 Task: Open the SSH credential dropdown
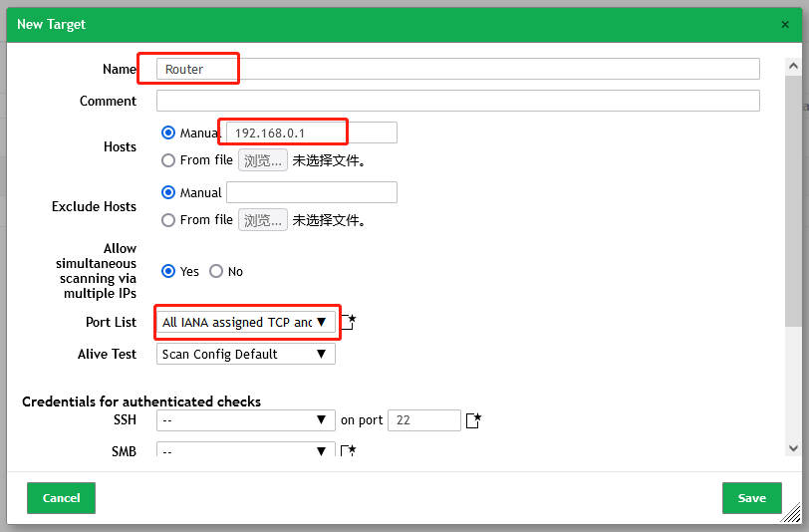245,420
